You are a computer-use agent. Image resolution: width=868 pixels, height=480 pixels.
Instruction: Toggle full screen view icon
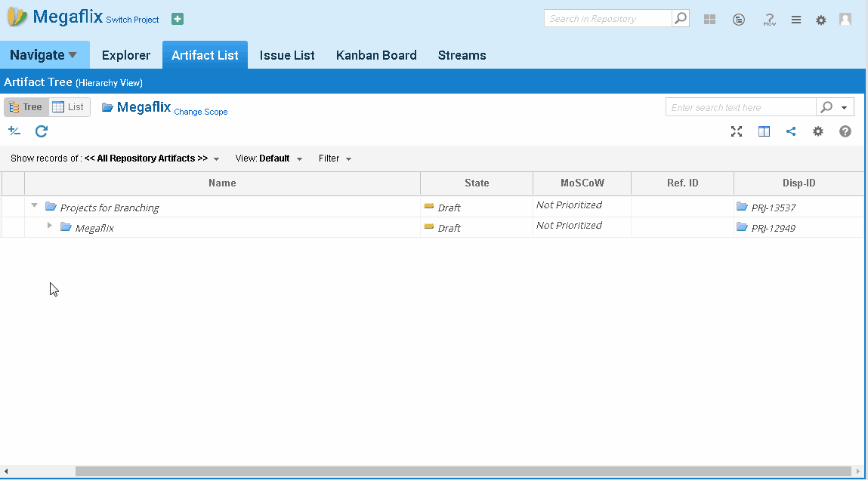tap(737, 131)
